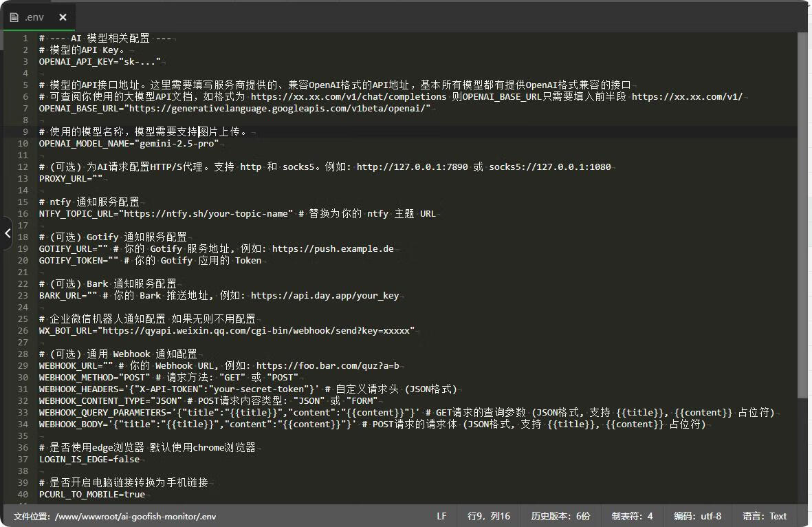Click the OPENAI_API_KEY="sk-..." line
Viewport: 812px width, 527px height.
[x=100, y=62]
